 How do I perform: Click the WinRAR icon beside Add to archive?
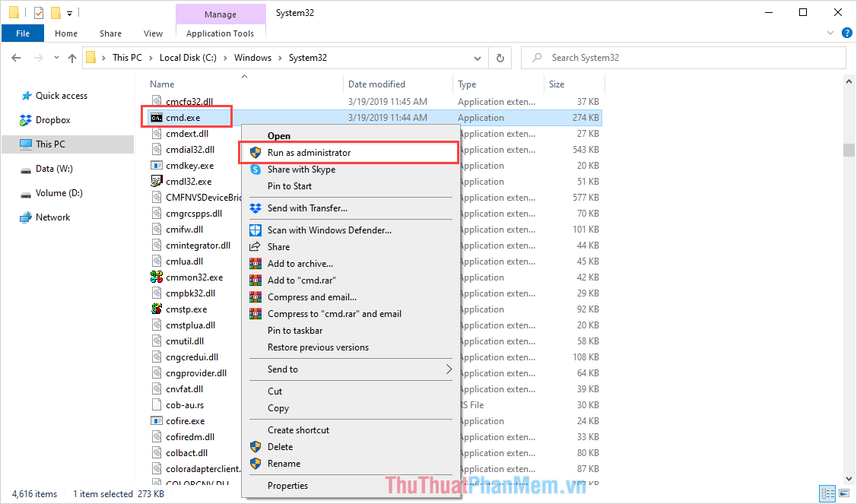(255, 263)
